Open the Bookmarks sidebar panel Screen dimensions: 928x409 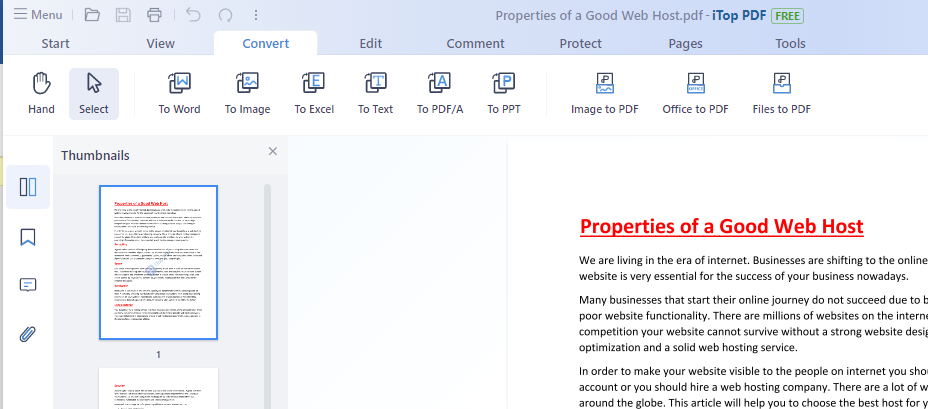point(28,237)
